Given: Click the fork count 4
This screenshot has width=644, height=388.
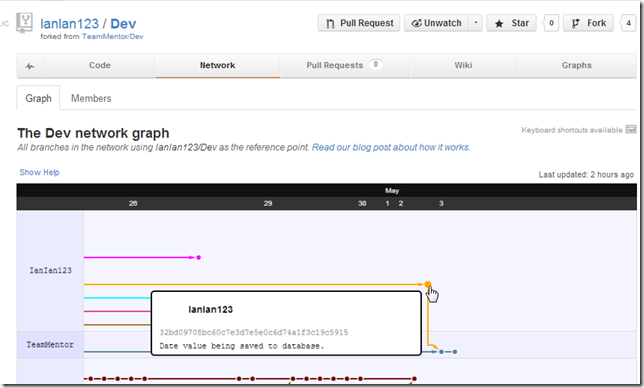Looking at the screenshot, I should pos(628,23).
